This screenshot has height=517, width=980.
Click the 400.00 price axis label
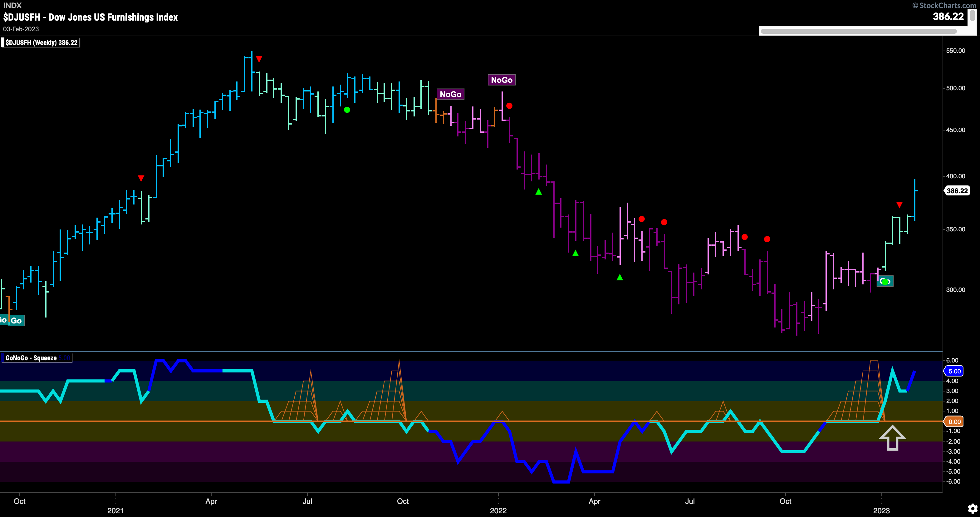click(x=956, y=176)
